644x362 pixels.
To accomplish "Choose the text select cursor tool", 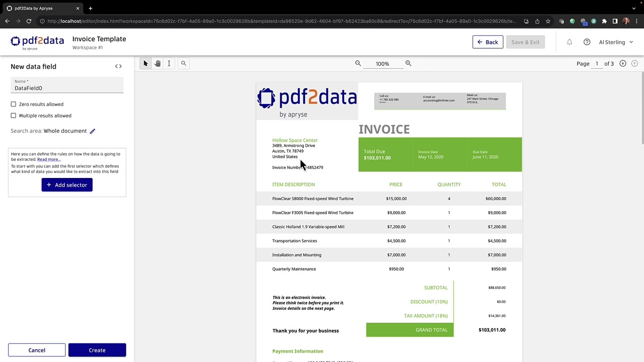I will [169, 63].
